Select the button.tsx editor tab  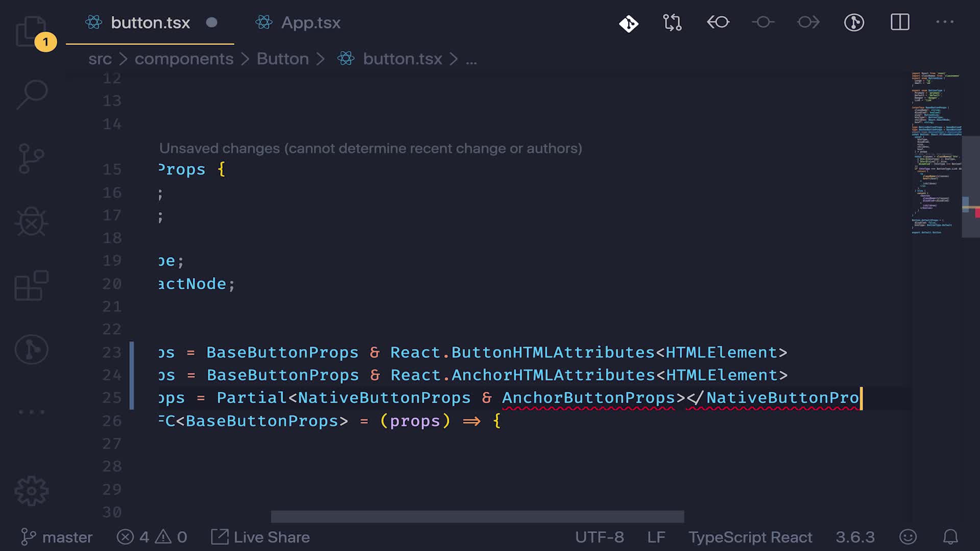point(150,22)
